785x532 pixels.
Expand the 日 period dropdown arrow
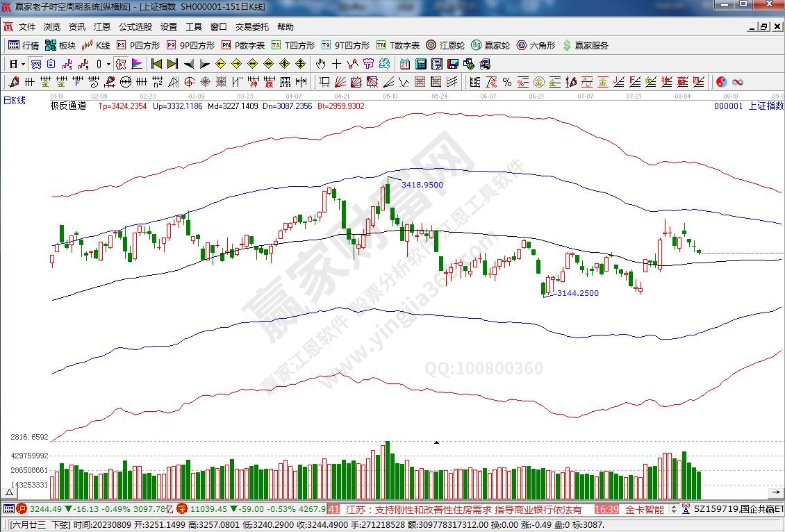coord(23,64)
